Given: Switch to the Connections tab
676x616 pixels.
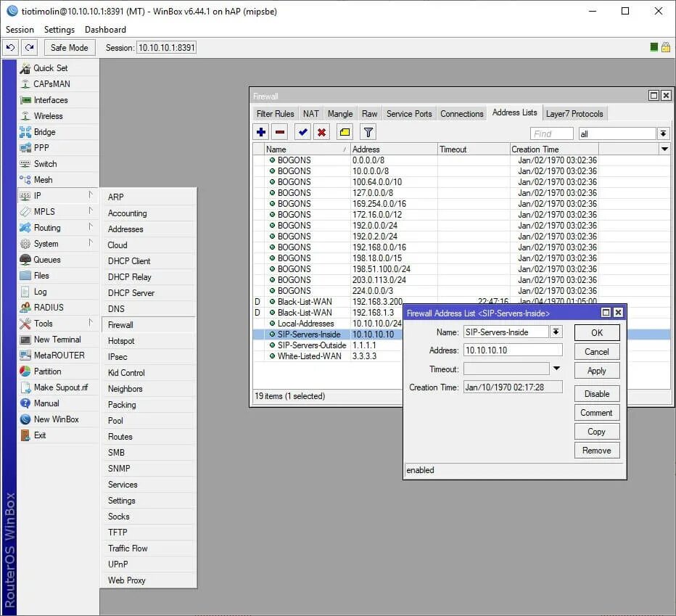Looking at the screenshot, I should coord(462,113).
